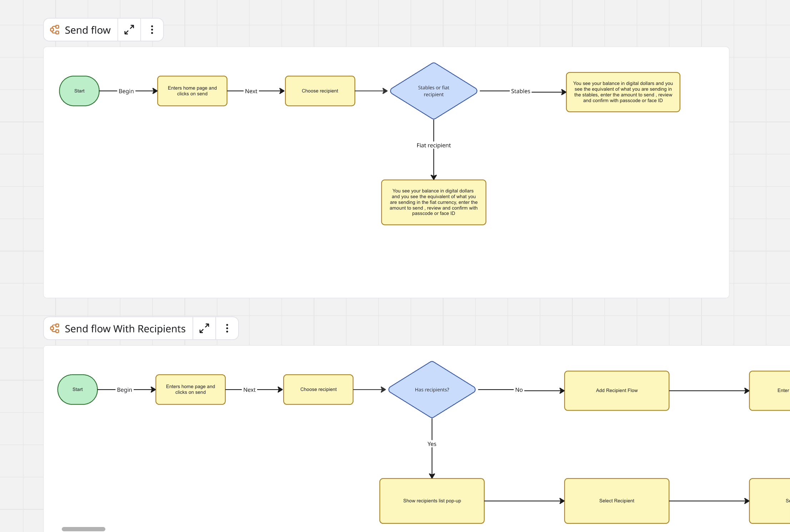
Task: Click the horizontal scrollbar thumb of the second diagram
Action: tap(84, 529)
